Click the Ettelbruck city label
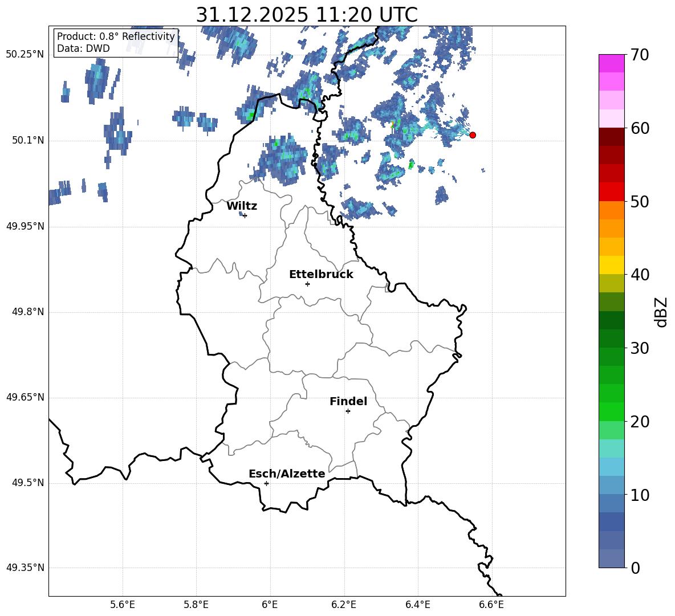675x616 pixels. [x=321, y=275]
